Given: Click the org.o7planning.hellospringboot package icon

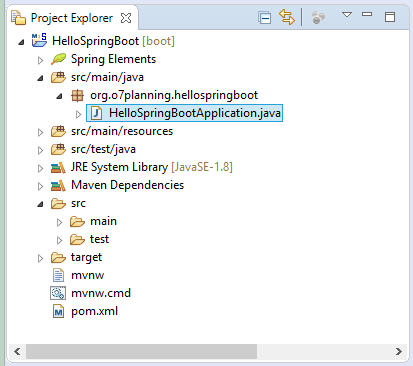Looking at the screenshot, I should click(x=77, y=96).
